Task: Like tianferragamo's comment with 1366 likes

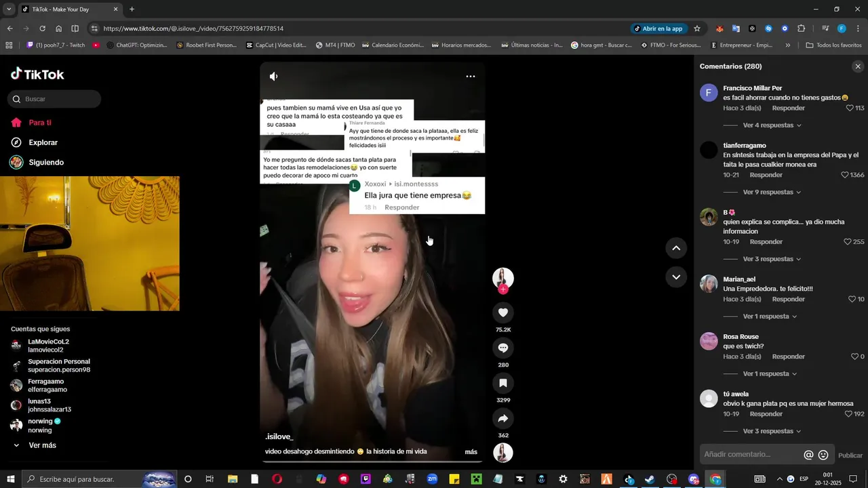Action: (x=845, y=175)
